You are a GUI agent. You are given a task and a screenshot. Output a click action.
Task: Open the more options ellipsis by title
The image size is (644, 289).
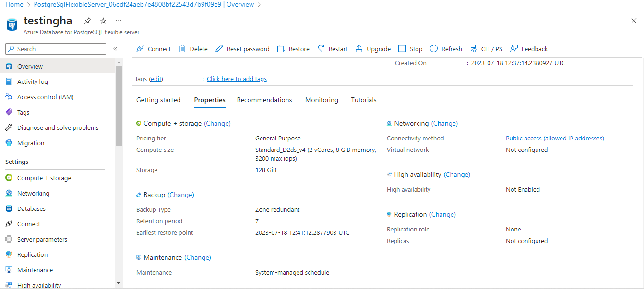point(119,21)
